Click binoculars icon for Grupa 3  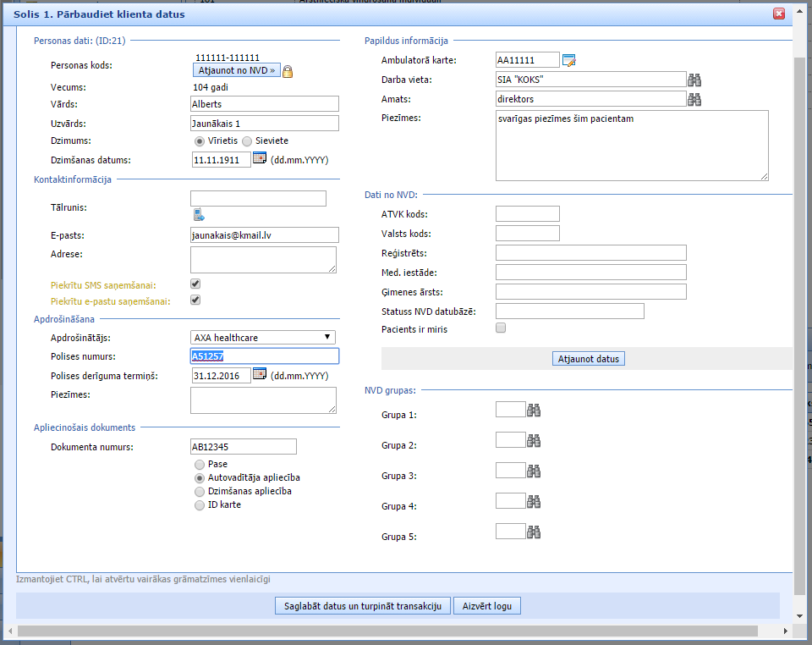(534, 471)
